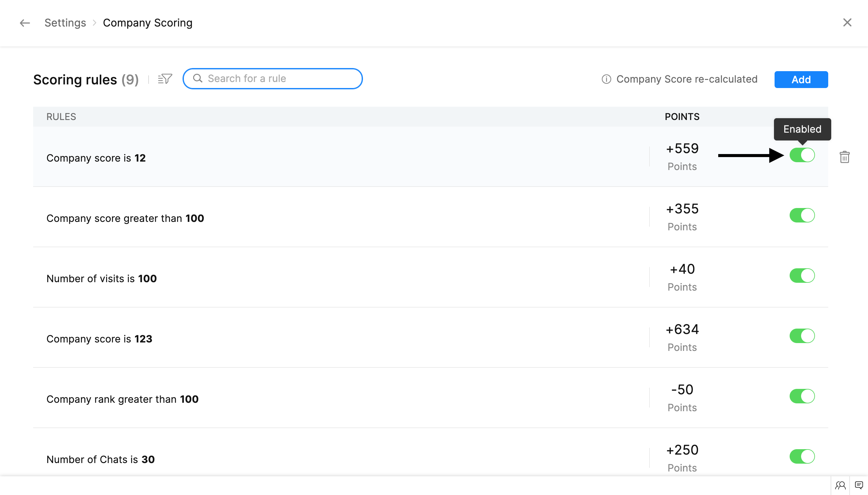Open the chat icon in bottom bar
Viewport: 868px width, 495px height.
click(859, 485)
